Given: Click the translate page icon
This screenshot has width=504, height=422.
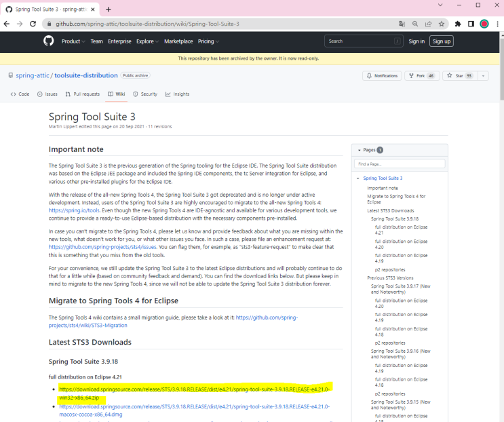Looking at the screenshot, I should tap(402, 23).
